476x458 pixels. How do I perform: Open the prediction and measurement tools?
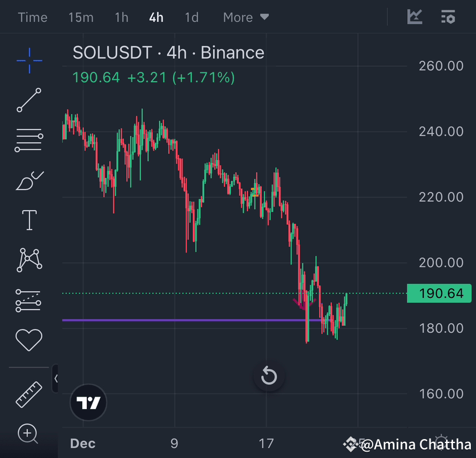coord(29,300)
